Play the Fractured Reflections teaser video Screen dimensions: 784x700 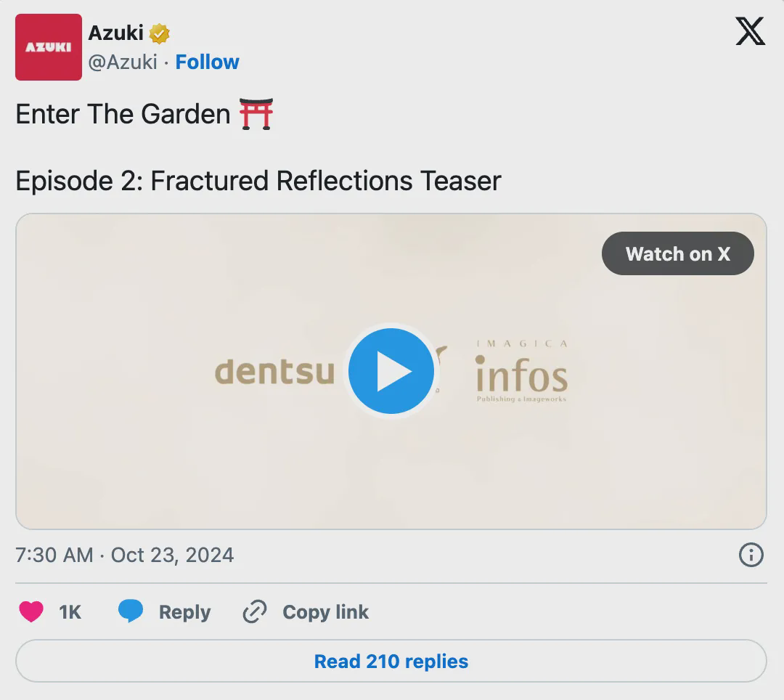(x=391, y=371)
